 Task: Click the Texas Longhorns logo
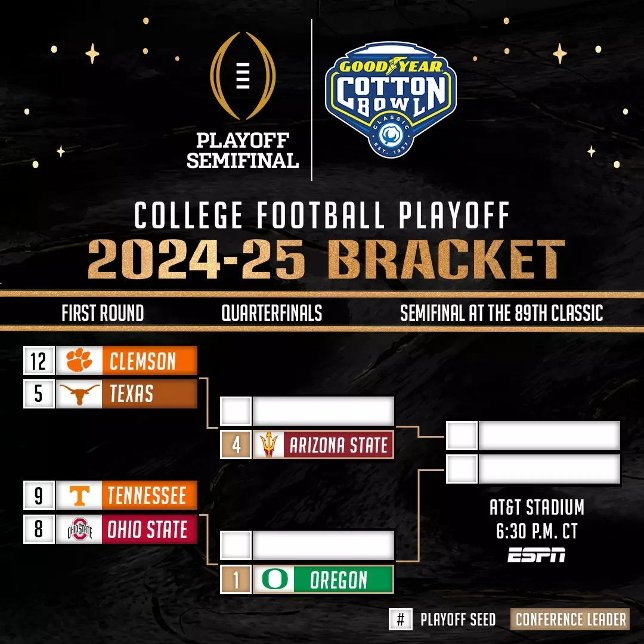[x=79, y=394]
